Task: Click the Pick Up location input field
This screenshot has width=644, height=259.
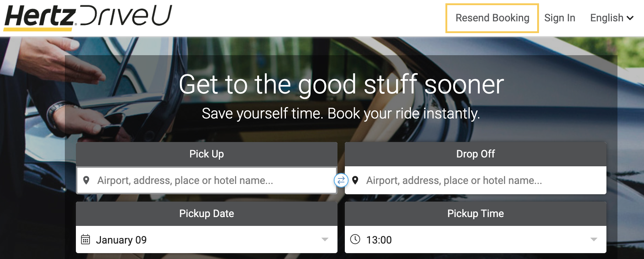Action: [206, 180]
